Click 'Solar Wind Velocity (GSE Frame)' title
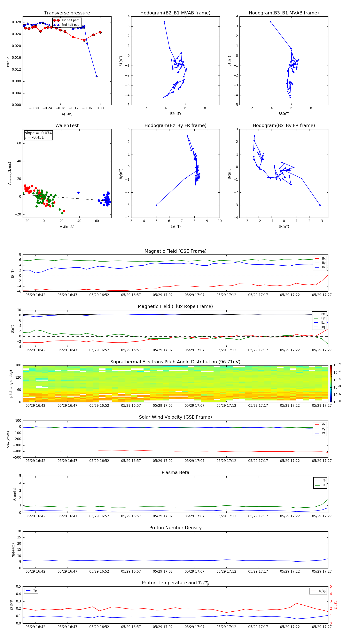The image size is (351, 644). click(x=175, y=417)
